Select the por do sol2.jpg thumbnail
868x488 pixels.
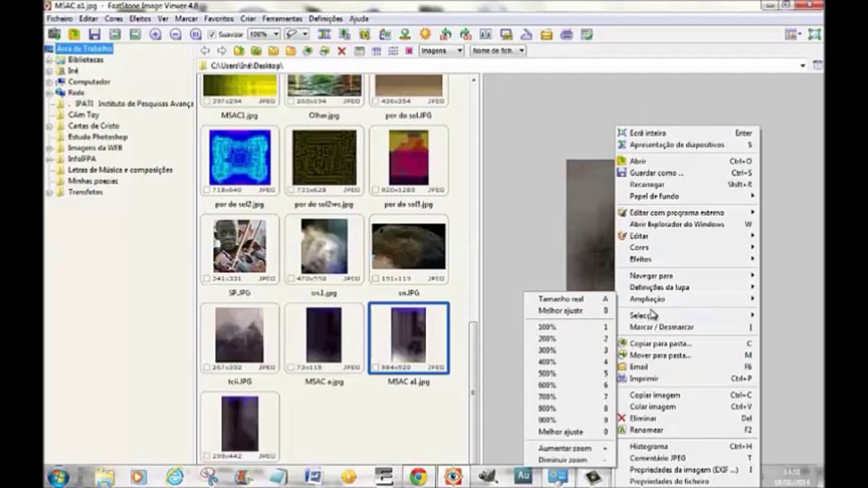(x=240, y=161)
